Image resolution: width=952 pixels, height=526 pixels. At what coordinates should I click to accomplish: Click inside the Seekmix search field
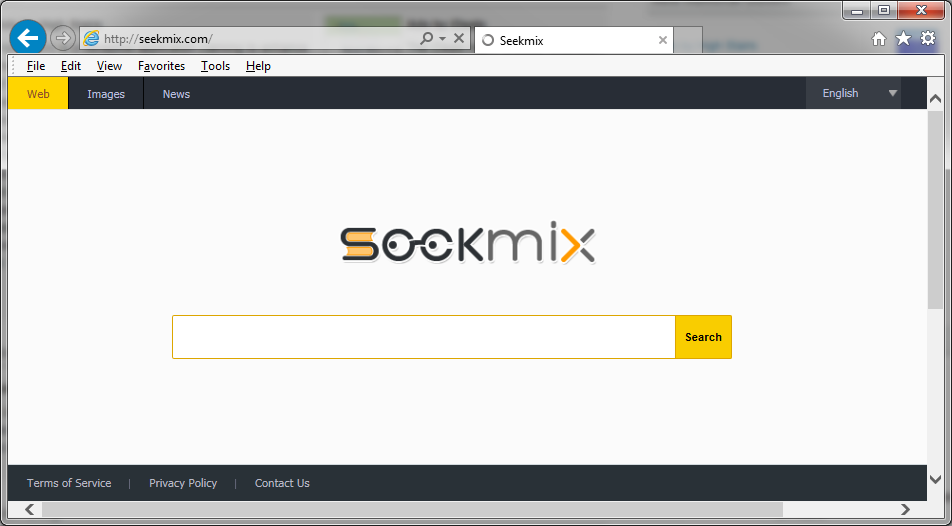423,337
